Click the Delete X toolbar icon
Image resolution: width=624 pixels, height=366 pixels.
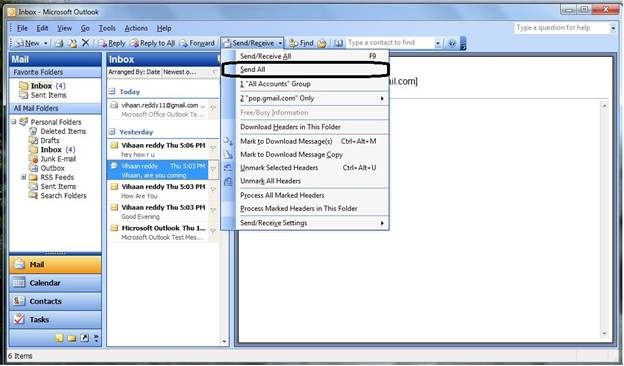(85, 43)
